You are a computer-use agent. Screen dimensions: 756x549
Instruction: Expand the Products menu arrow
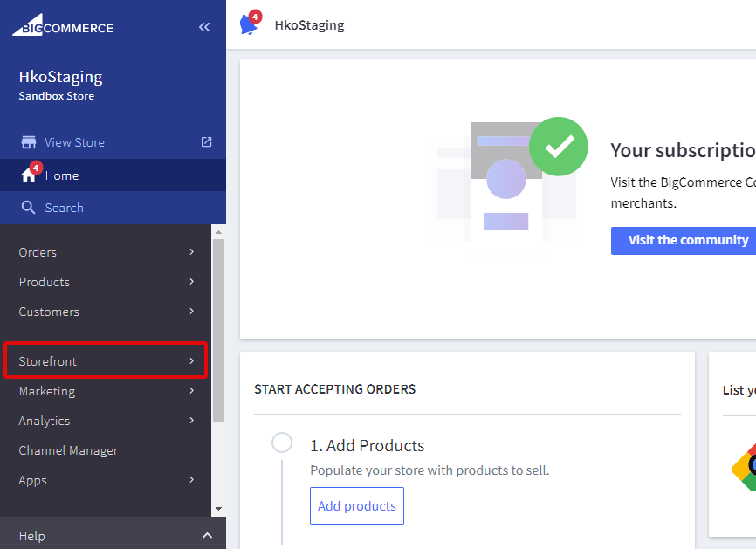point(192,282)
